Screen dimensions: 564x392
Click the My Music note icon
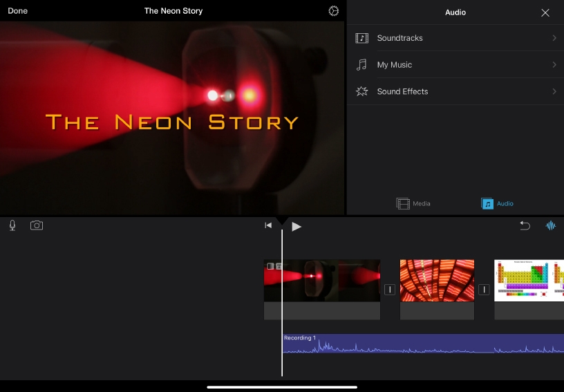tap(361, 65)
